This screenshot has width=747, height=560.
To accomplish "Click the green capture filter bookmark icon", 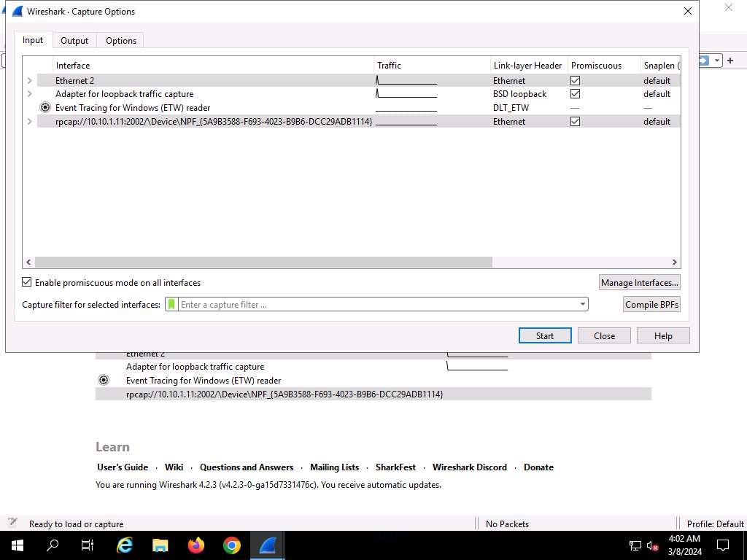I will [x=171, y=305].
